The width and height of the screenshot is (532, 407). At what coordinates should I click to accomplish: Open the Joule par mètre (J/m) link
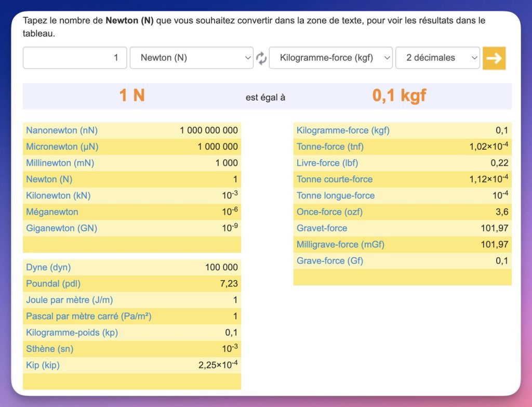(x=70, y=300)
